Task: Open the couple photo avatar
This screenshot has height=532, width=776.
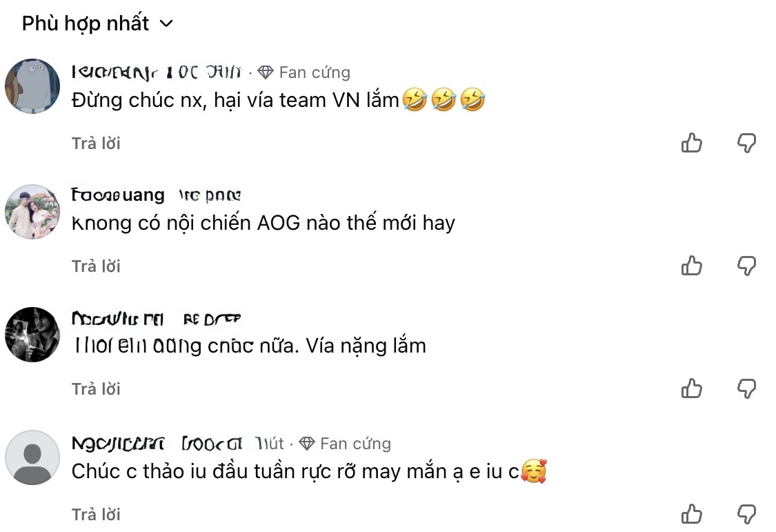Action: pyautogui.click(x=32, y=212)
